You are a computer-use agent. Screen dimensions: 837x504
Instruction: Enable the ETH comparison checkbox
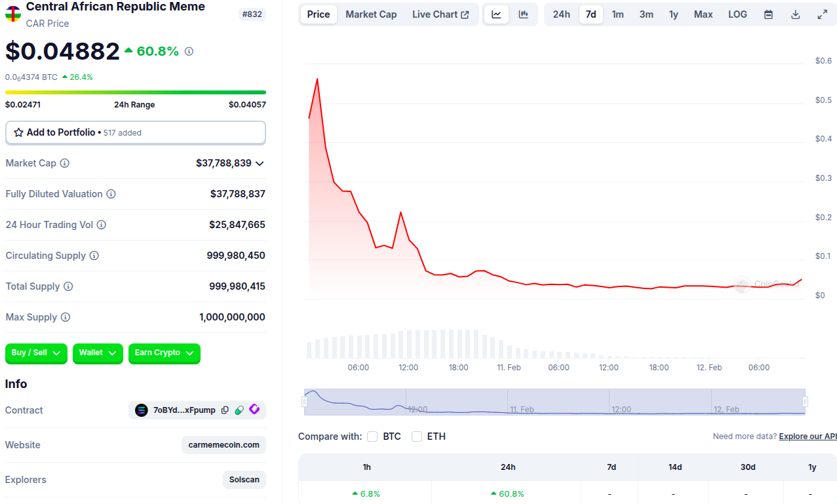(417, 436)
